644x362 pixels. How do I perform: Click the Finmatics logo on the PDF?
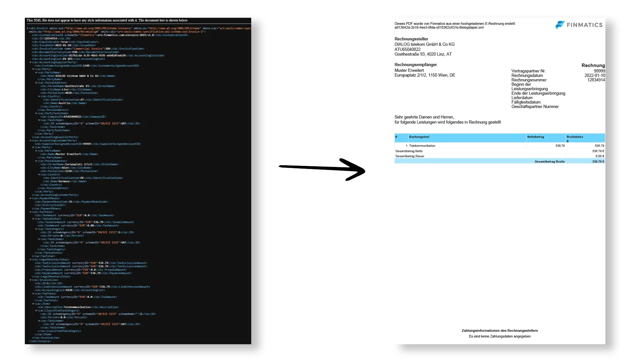579,25
